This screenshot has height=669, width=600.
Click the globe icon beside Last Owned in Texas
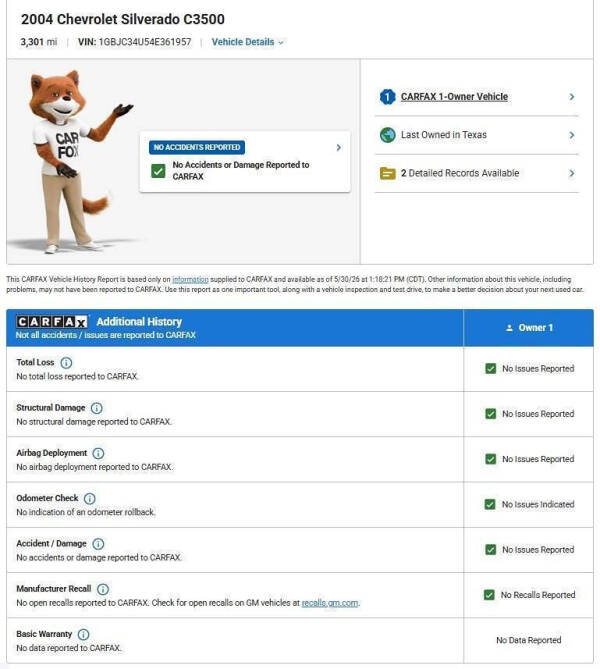coord(387,135)
